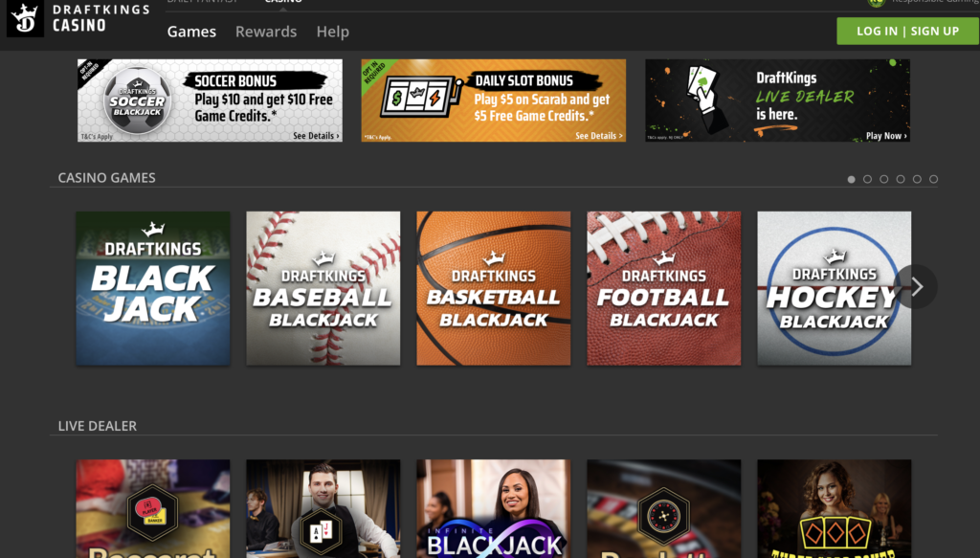Open the Help menu

pyautogui.click(x=333, y=32)
